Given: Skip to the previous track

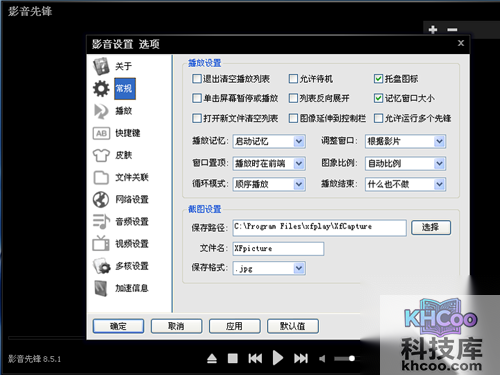Looking at the screenshot, I should pyautogui.click(x=255, y=359).
